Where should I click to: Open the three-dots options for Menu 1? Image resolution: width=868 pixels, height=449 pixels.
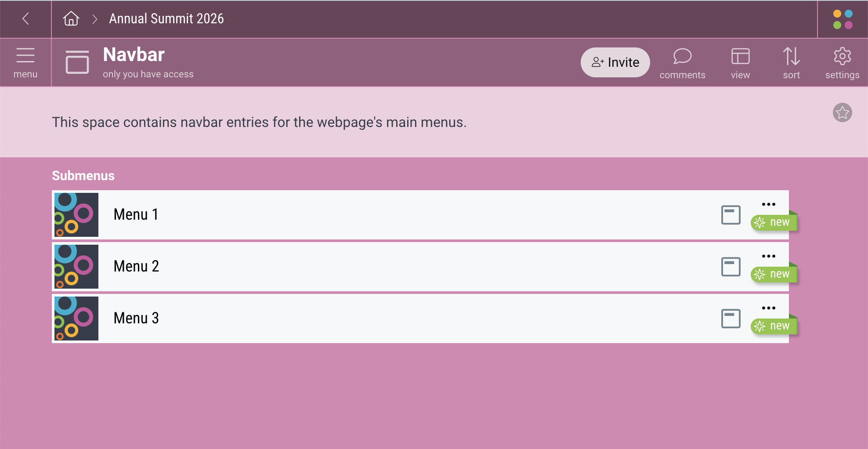click(x=768, y=204)
